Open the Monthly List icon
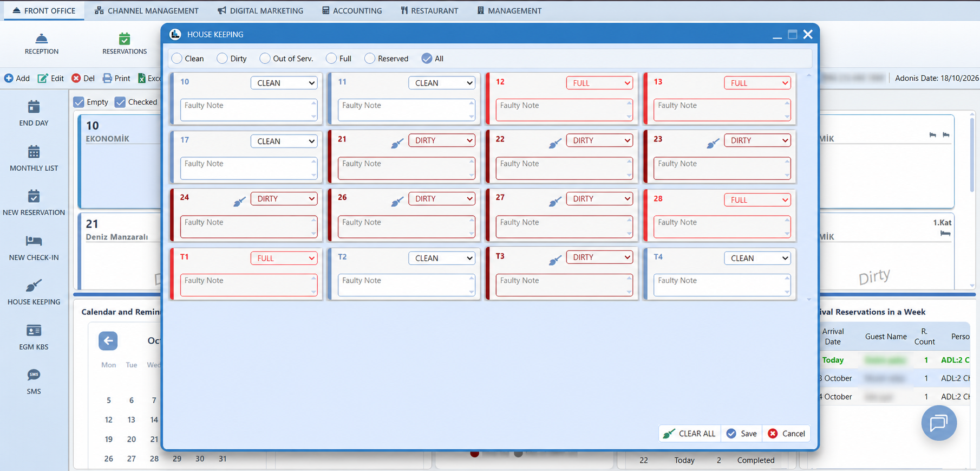980x471 pixels. pyautogui.click(x=34, y=152)
